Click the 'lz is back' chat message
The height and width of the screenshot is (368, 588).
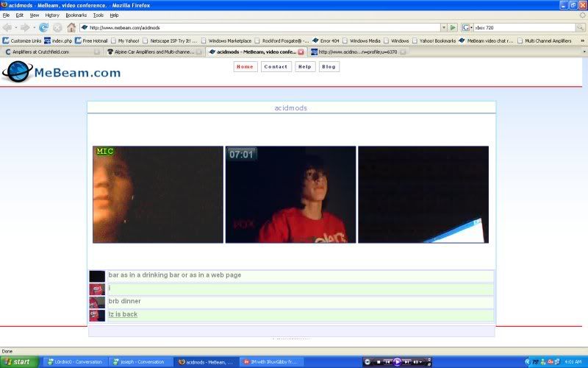tap(123, 314)
